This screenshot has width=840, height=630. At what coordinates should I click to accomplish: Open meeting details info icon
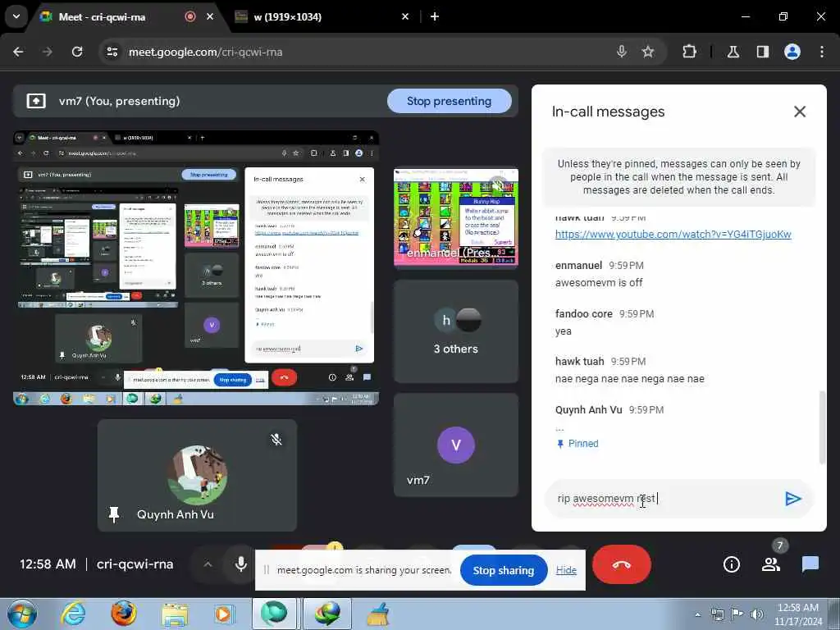731,564
